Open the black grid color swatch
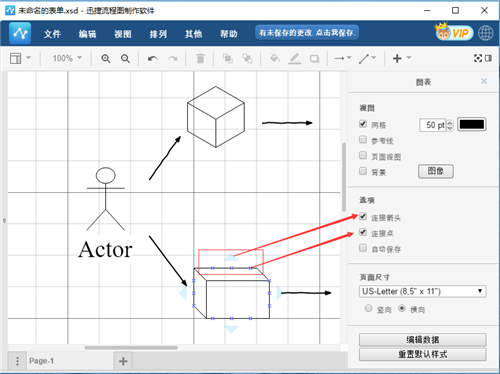Viewport: 500px width, 374px height. click(x=472, y=124)
